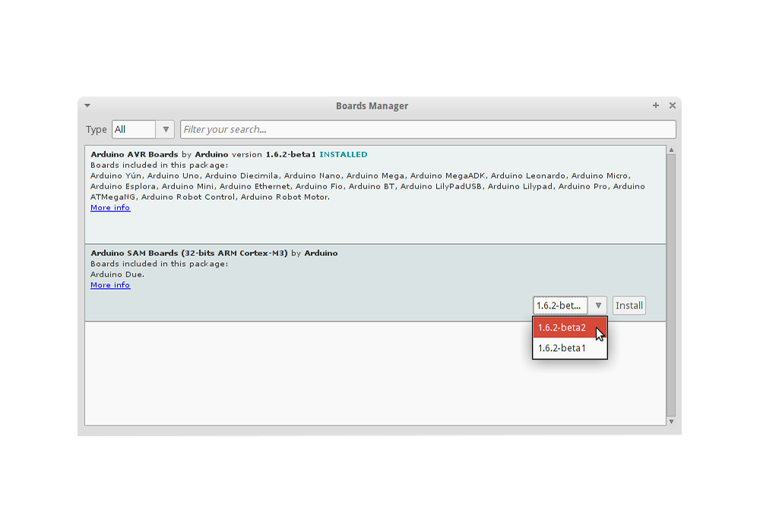Maximize the Boards Manager window with plus icon
Image resolution: width=760 pixels, height=532 pixels.
pyautogui.click(x=655, y=105)
